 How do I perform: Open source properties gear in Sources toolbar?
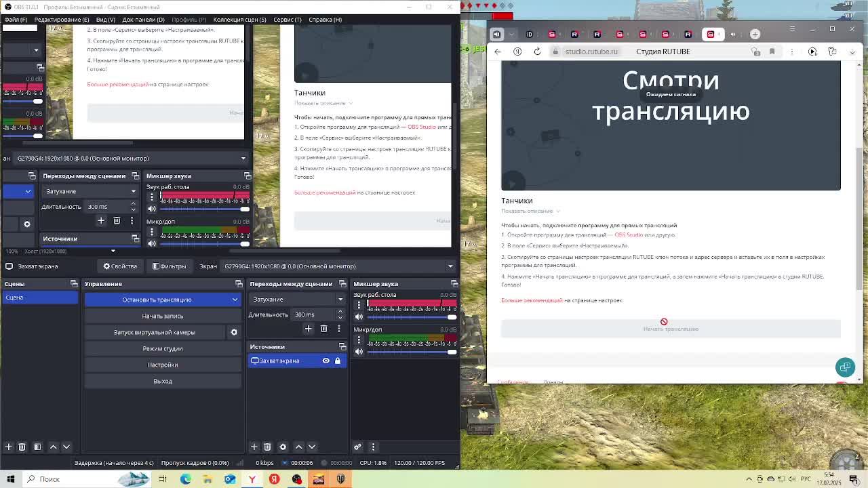click(x=283, y=447)
